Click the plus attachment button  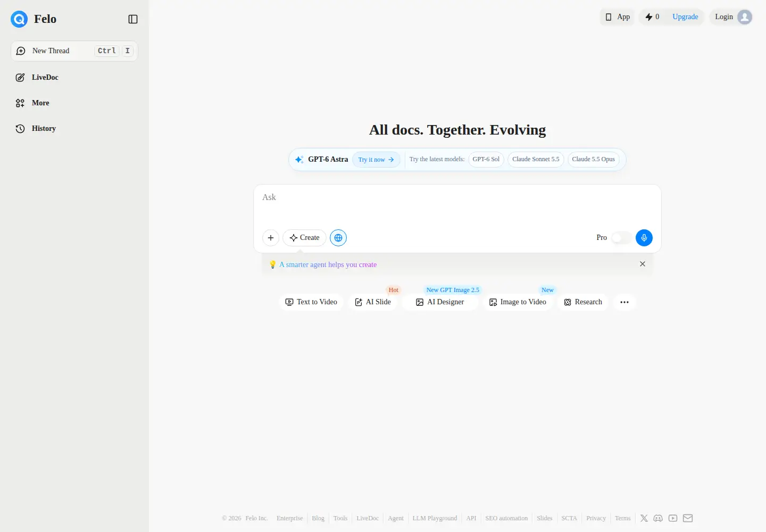pos(271,238)
